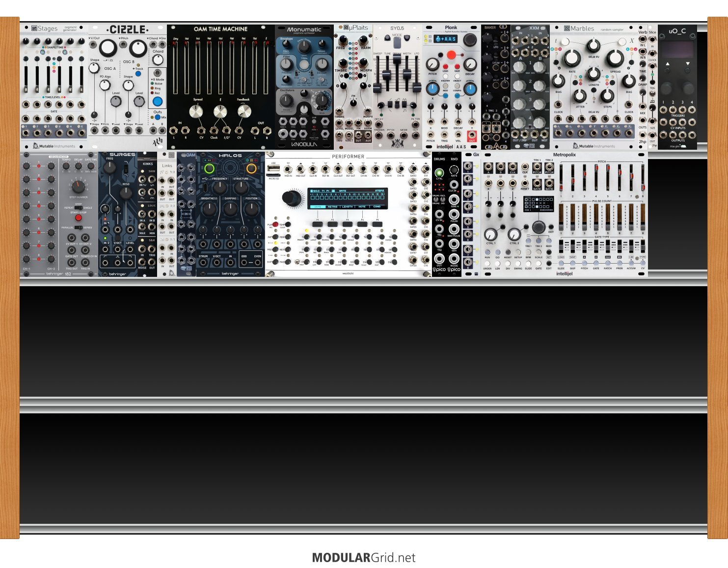Click the red START/STOP button on Behringer 182

[x=78, y=217]
